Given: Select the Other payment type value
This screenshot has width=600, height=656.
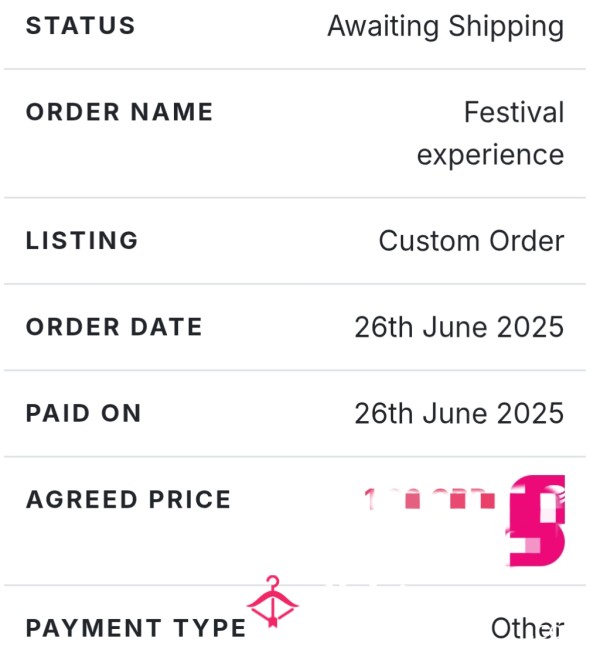Looking at the screenshot, I should (528, 628).
